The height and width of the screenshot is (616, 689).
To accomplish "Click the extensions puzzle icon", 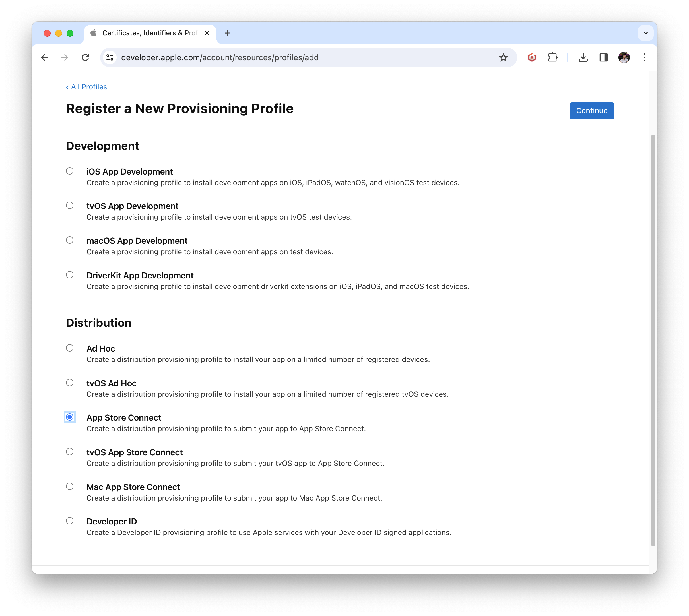I will tap(553, 58).
